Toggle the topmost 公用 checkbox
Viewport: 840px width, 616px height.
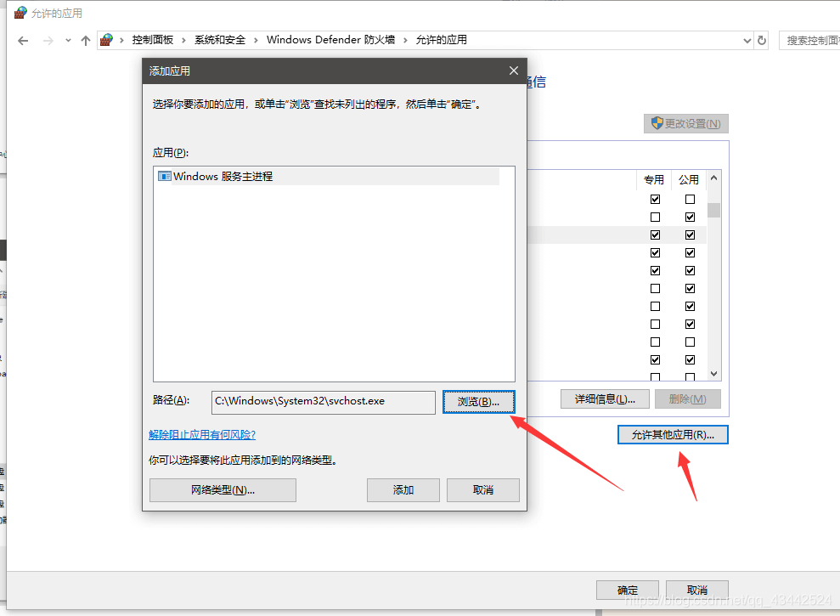coord(690,200)
